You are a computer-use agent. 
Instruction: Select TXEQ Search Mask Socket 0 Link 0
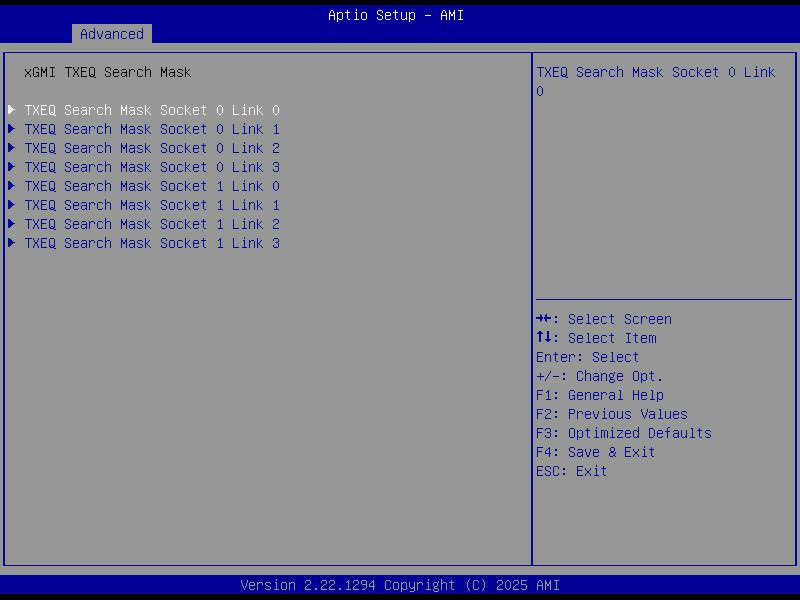[x=150, y=110]
